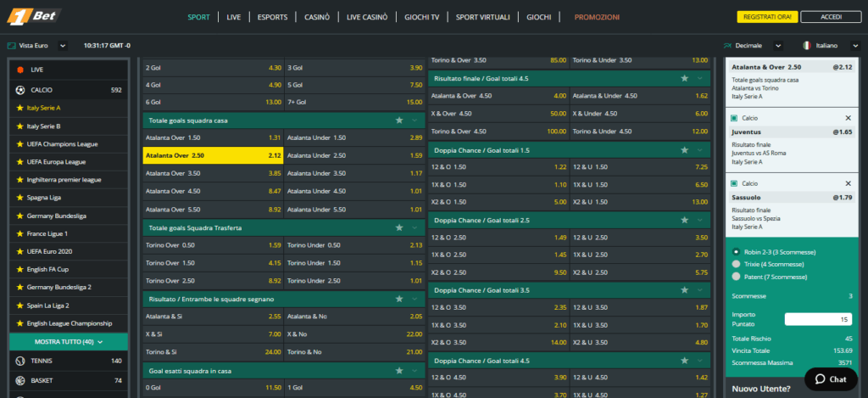This screenshot has width=868, height=398.
Task: Select 5 Gol odd at 7.50
Action: click(355, 85)
